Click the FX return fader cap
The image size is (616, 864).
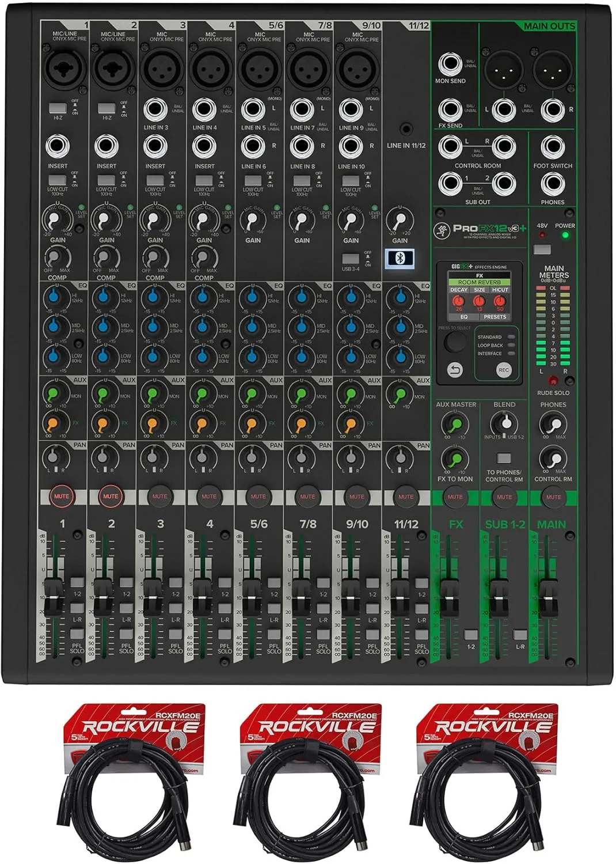(x=449, y=597)
